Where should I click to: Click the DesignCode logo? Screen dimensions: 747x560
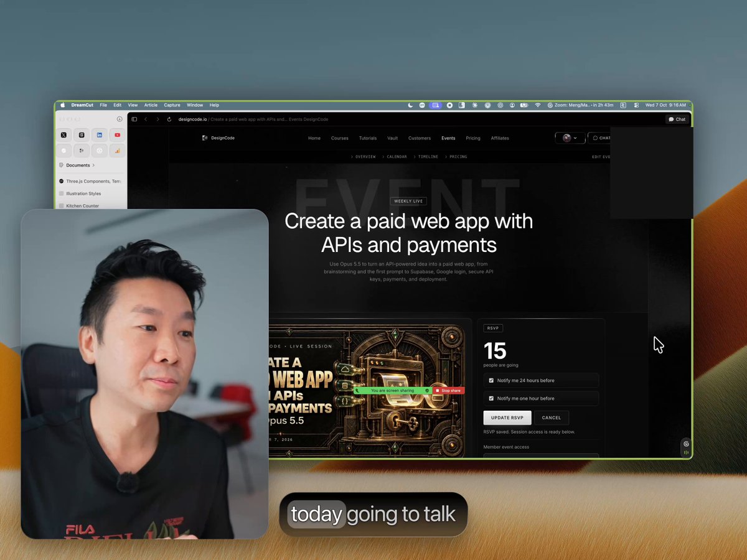(218, 138)
